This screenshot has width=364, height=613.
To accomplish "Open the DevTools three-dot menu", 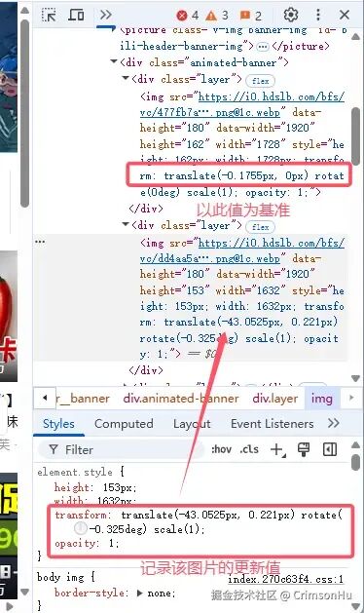I will pos(318,15).
